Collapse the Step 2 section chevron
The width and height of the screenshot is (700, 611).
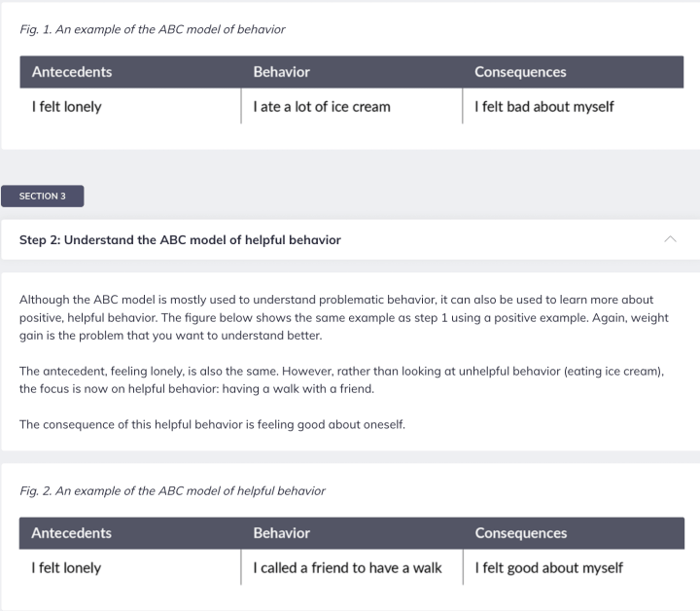point(671,239)
